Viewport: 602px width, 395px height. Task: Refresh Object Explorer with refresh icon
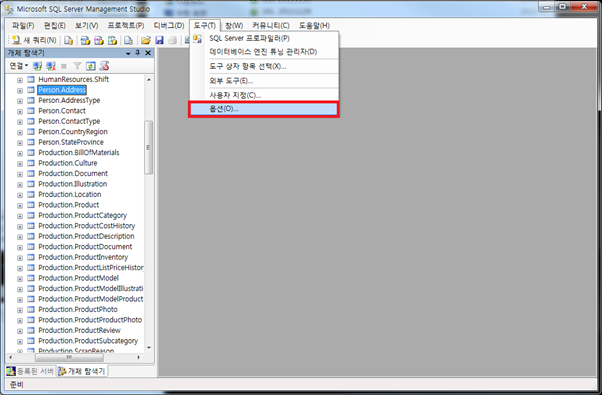click(x=91, y=66)
